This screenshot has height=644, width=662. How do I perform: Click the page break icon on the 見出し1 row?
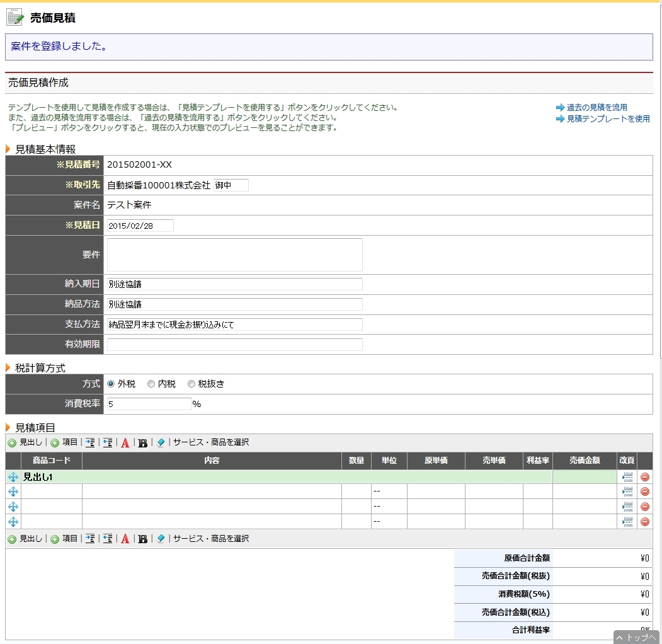tap(627, 477)
